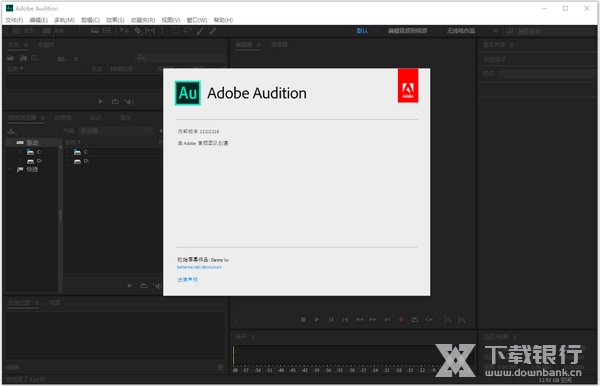Viewport: 600px width, 386px height.
Task: Play the selected file in Files panel
Action: 101,101
